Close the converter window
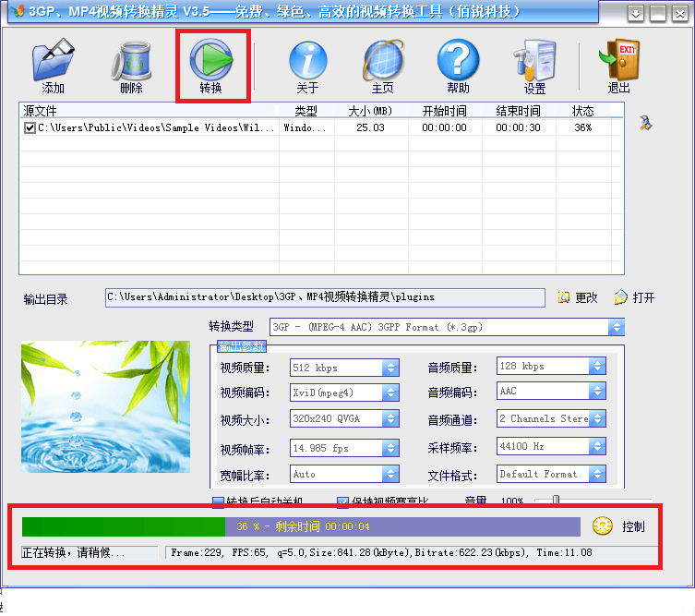The height and width of the screenshot is (616, 695). [679, 14]
